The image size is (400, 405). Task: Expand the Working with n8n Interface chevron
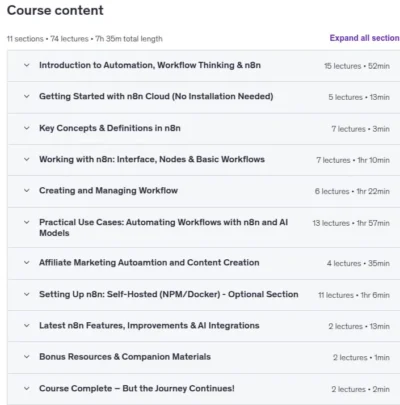click(27, 159)
